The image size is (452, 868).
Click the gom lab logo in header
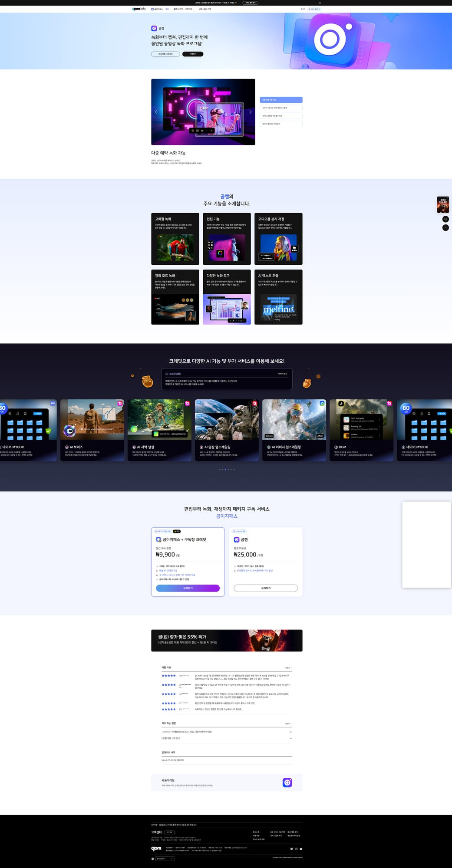(x=139, y=9)
